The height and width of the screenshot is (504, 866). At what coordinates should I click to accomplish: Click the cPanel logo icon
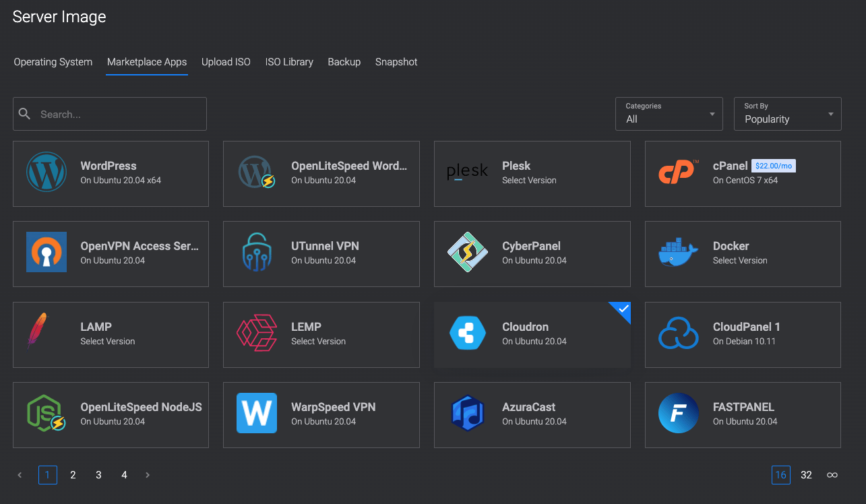(679, 172)
